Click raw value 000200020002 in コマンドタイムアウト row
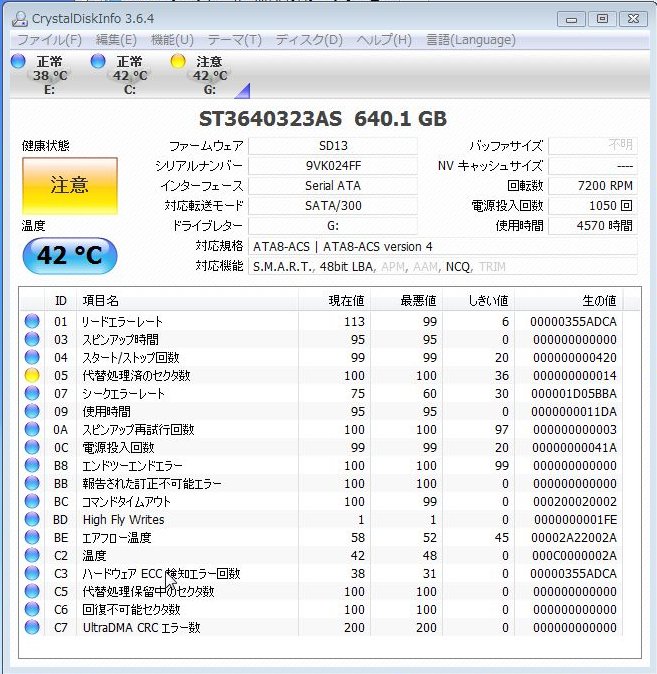 [x=574, y=502]
